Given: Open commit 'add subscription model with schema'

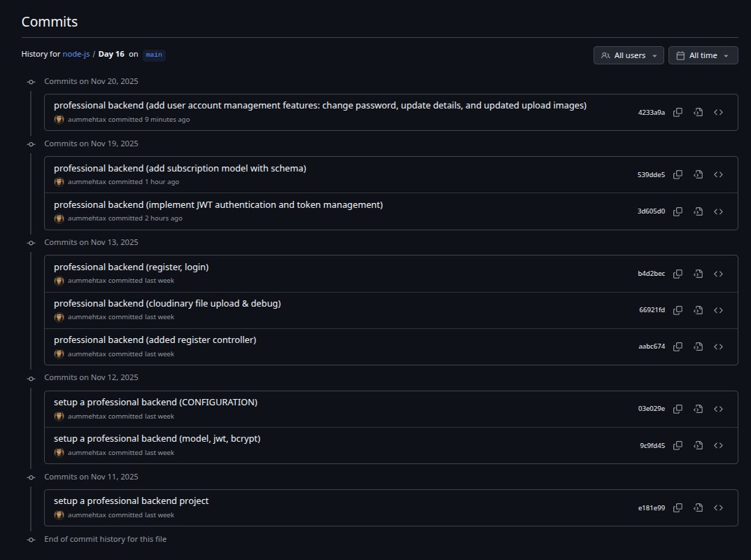Looking at the screenshot, I should tap(180, 168).
